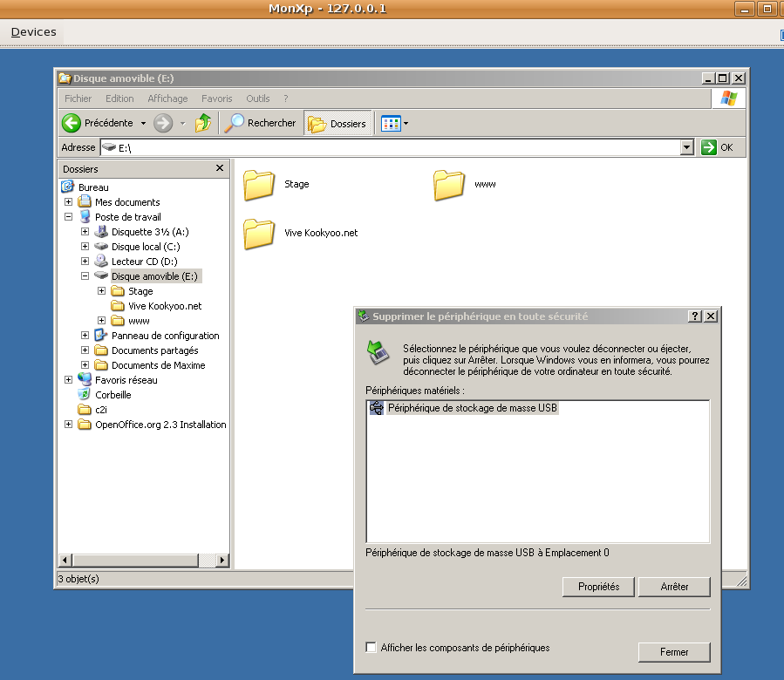
Task: Select Poste de travail computer icon
Action: click(85, 217)
